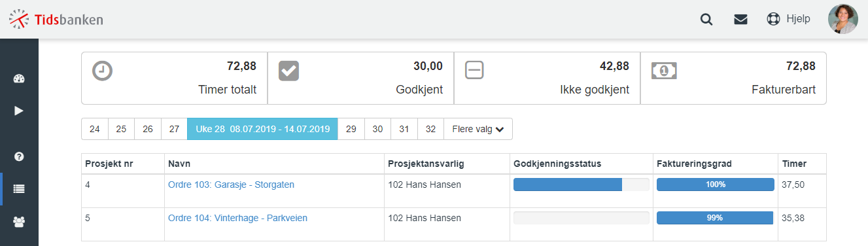Click the 100% Faktureringsgrad progress bar

[715, 184]
